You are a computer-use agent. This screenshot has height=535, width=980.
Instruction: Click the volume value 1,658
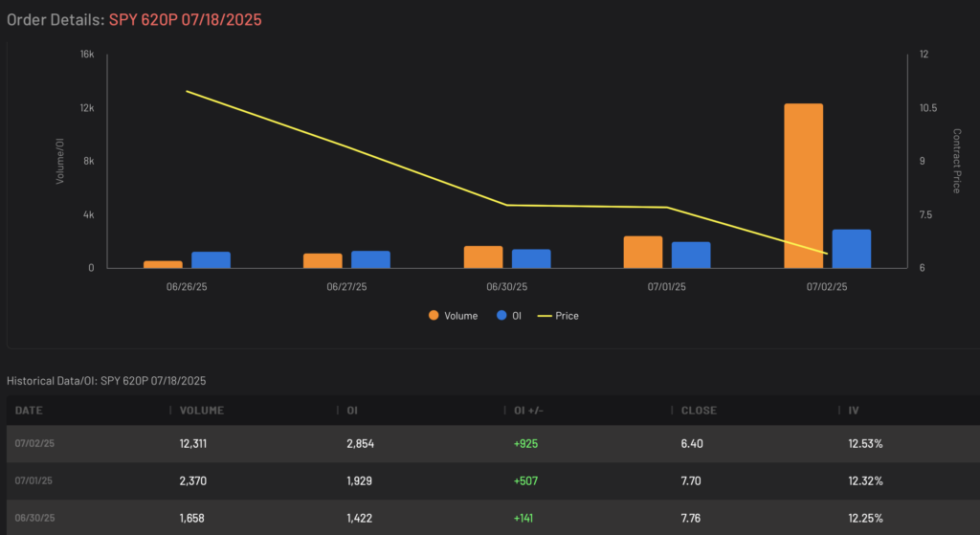coord(191,518)
